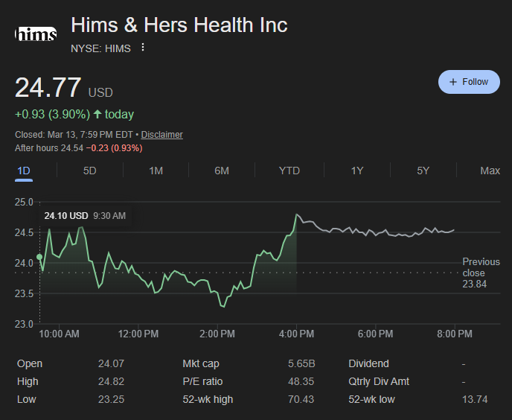Select the 1D chart range tab
Screen dimensions: 512x420
pos(24,171)
